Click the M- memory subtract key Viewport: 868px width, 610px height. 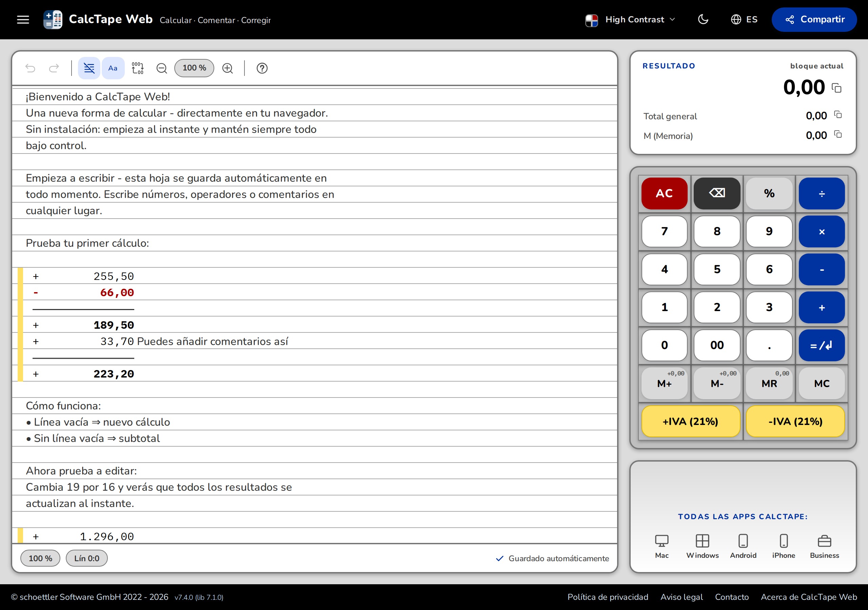717,383
